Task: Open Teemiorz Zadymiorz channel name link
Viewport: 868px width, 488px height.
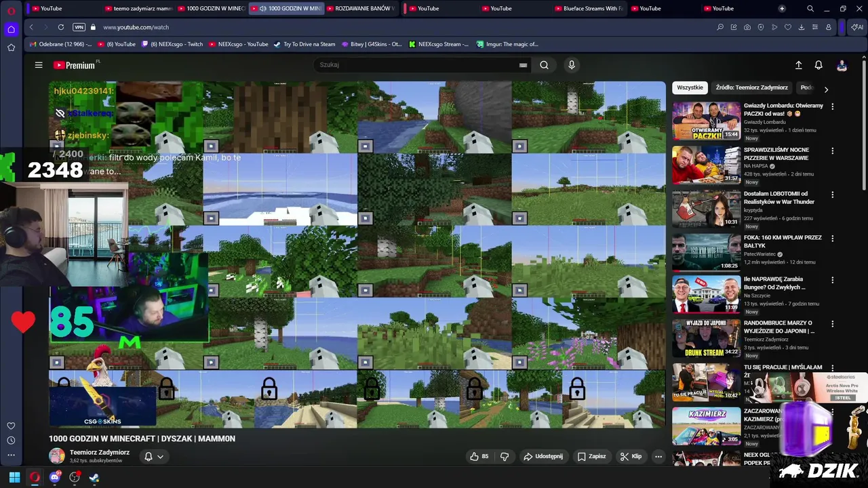Action: pos(100,452)
